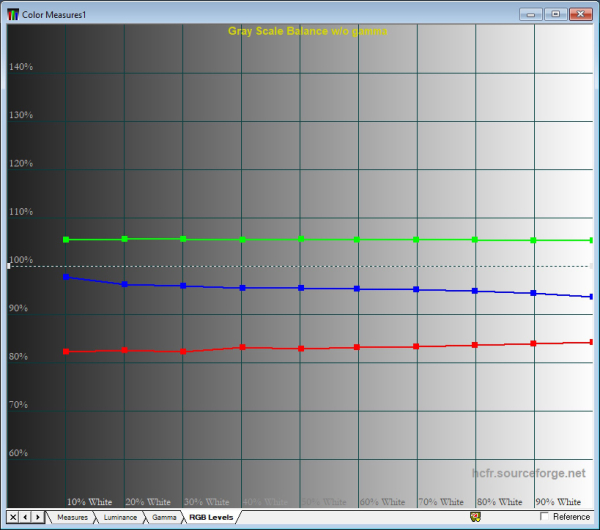Close tab view with X button

pyautogui.click(x=13, y=517)
